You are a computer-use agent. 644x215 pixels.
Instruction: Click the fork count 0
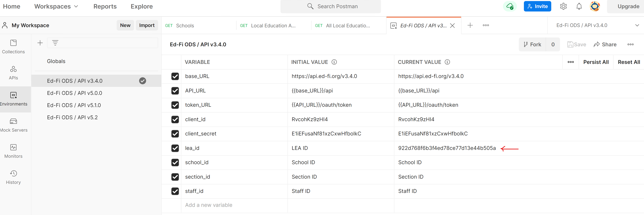(x=553, y=44)
